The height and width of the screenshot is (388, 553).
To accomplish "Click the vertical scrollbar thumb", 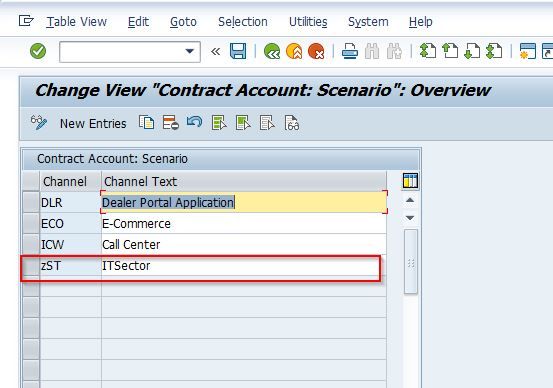I will pos(411,262).
